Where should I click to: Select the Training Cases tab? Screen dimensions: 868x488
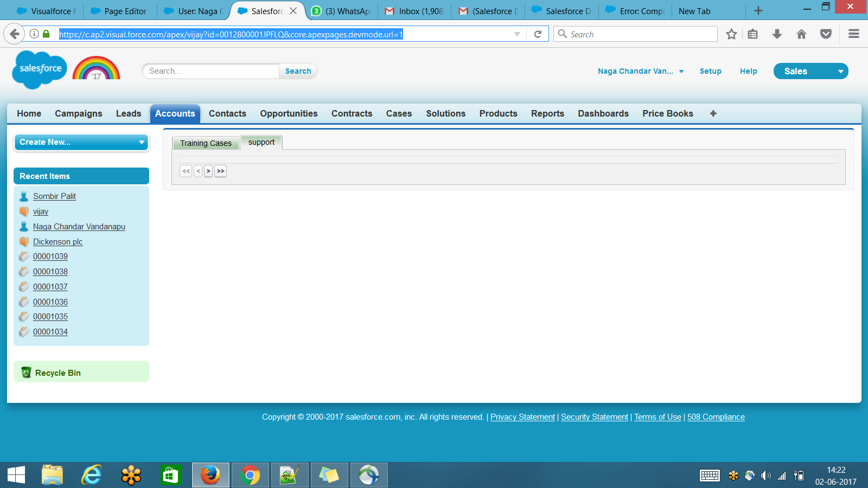coord(206,143)
